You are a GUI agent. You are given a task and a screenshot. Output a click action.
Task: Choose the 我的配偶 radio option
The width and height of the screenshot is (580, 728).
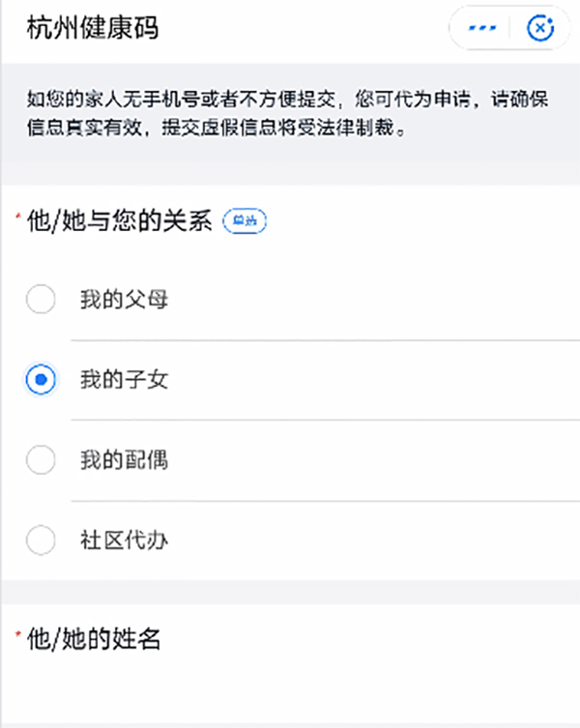[x=41, y=459]
